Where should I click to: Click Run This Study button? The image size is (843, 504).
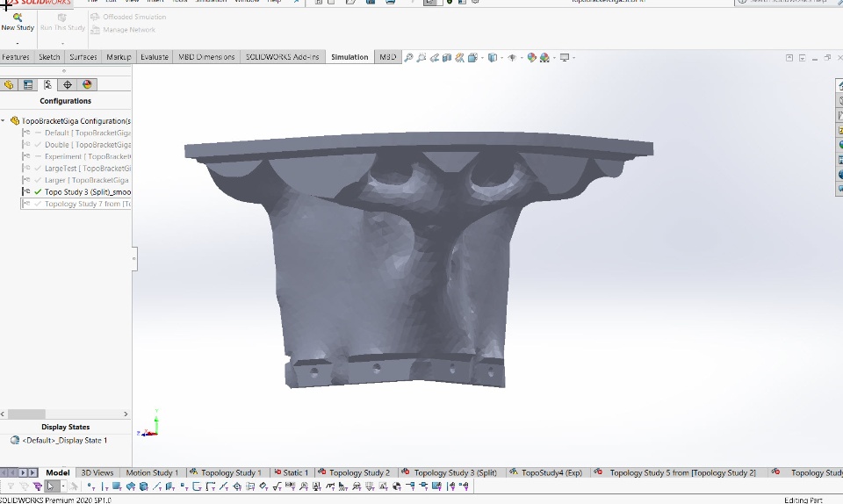(x=62, y=22)
